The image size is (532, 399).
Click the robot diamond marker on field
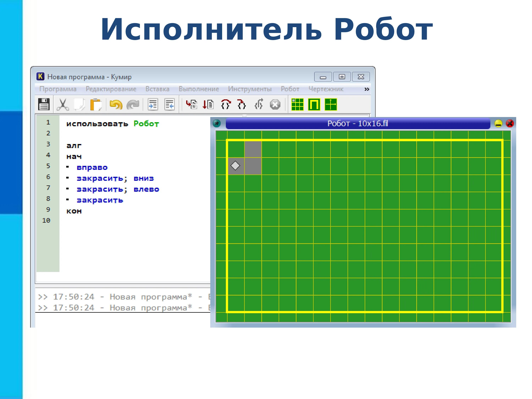coord(235,166)
